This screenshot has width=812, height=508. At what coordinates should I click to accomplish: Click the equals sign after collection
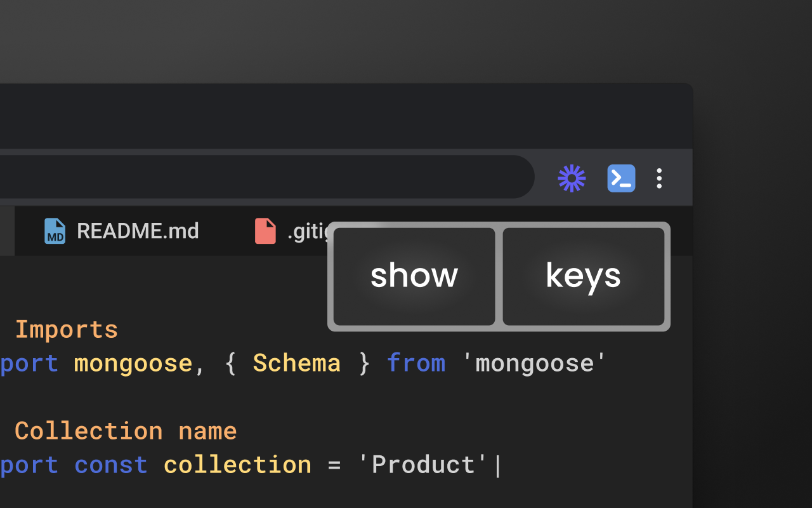334,465
